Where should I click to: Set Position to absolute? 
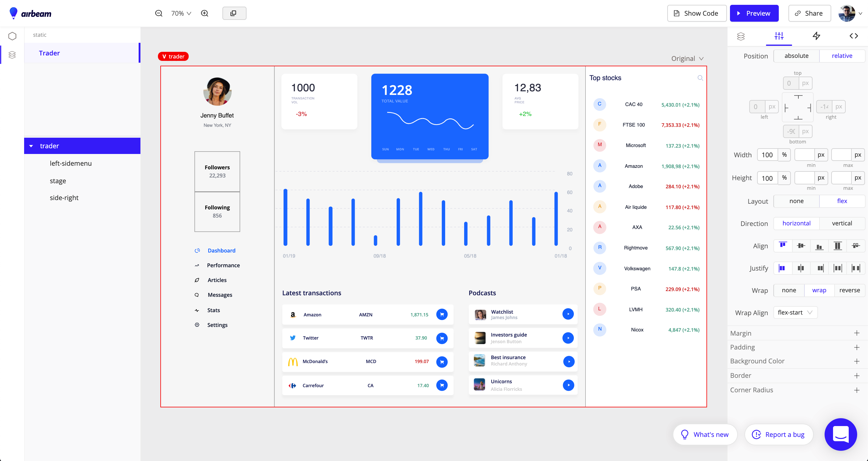coord(796,56)
